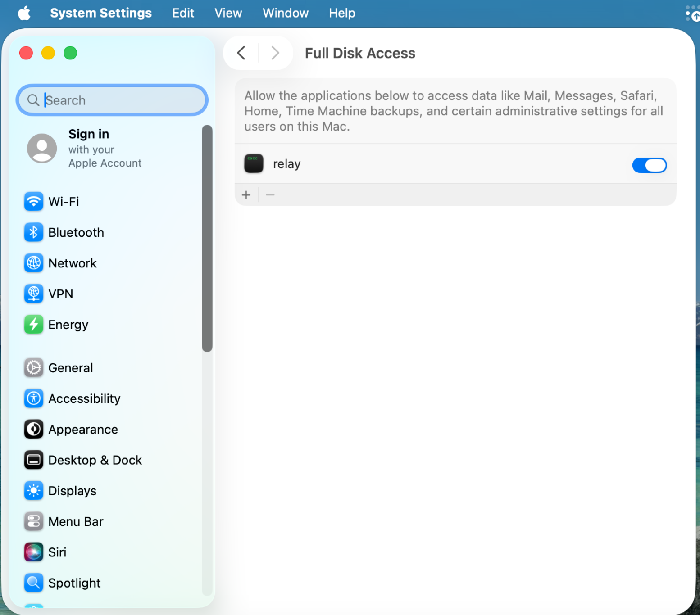
Task: Select the Displays sun icon
Action: tap(34, 491)
